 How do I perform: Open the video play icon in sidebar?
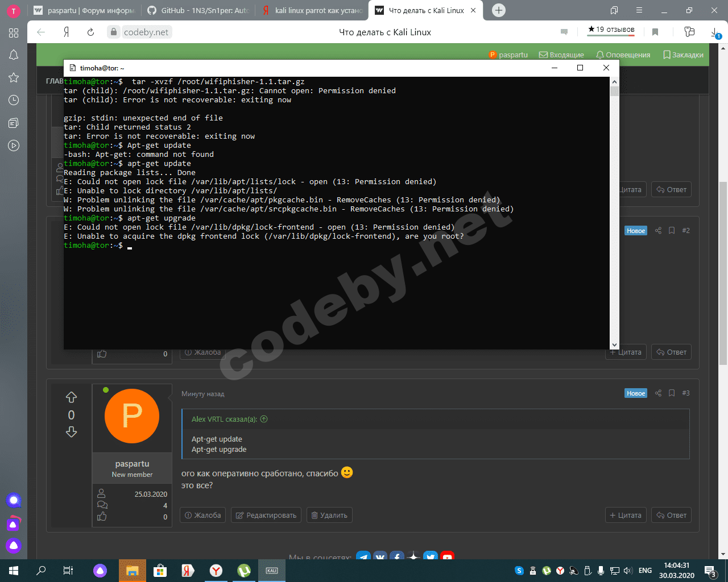(14, 146)
